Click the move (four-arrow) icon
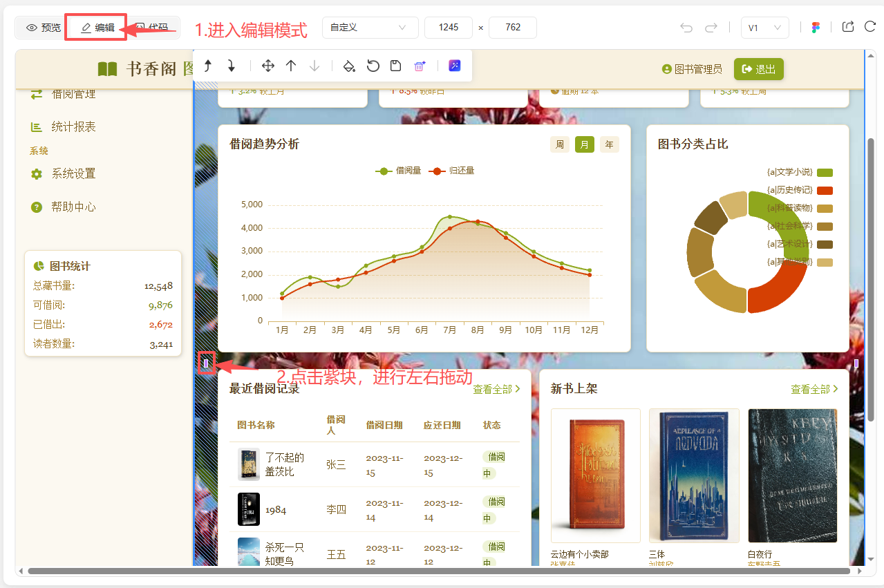Viewport: 884px width, 588px height. pos(268,66)
